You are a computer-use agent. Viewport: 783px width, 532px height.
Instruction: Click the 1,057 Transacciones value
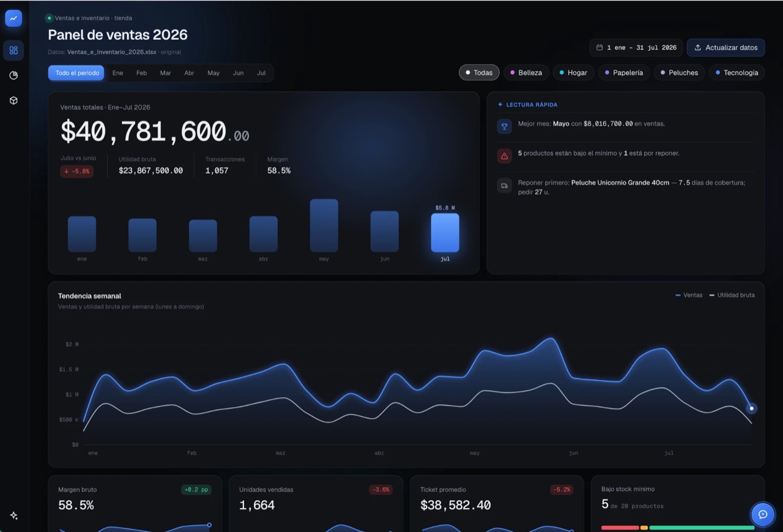(217, 171)
